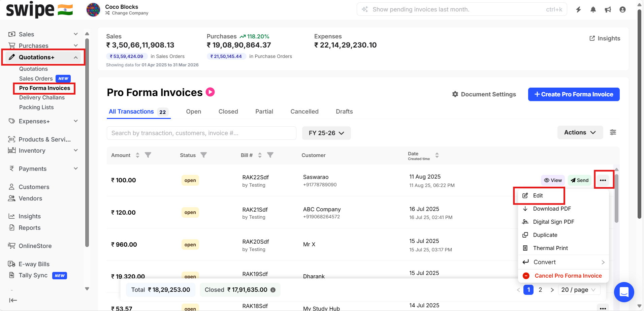
Task: Open the Insights link in summary card
Action: pos(605,38)
